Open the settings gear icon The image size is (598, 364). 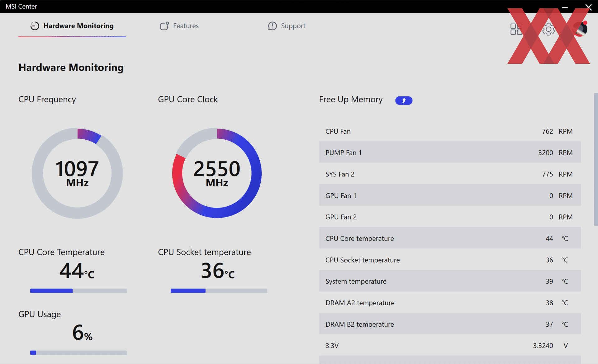548,29
